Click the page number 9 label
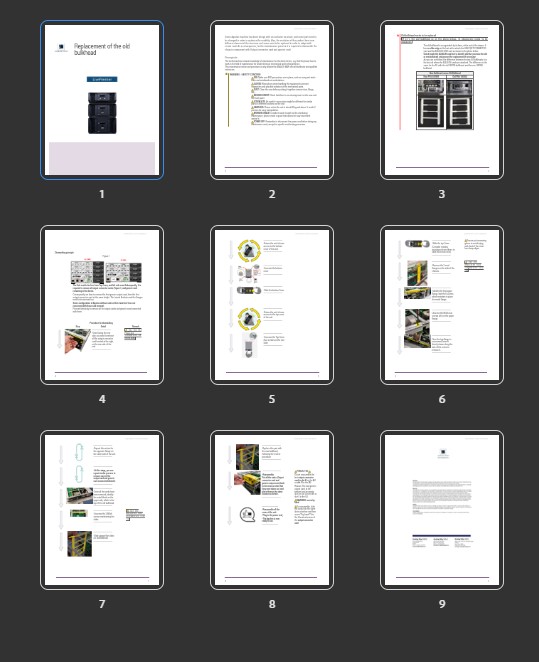The image size is (539, 662). click(x=442, y=604)
